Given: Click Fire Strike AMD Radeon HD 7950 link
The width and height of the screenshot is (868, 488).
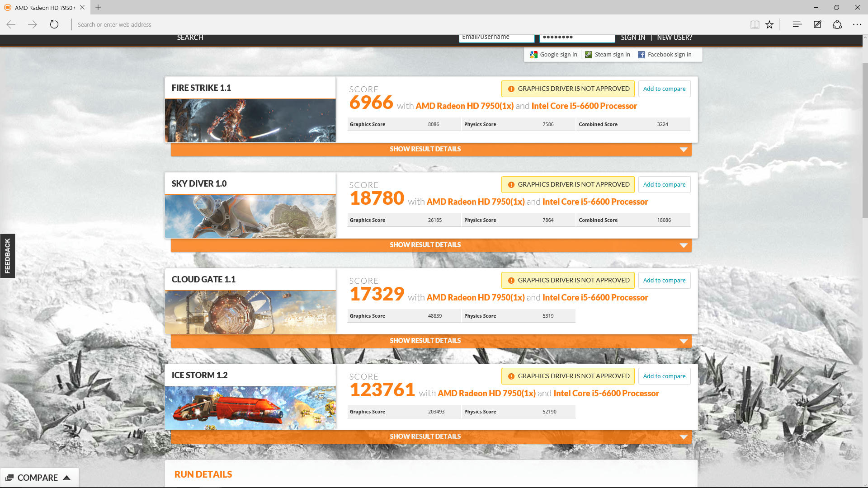Looking at the screenshot, I should pyautogui.click(x=464, y=106).
